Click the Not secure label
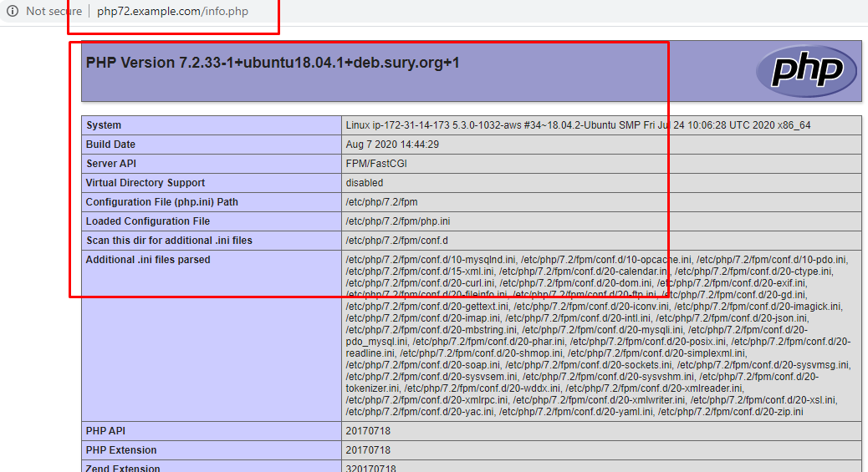The height and width of the screenshot is (472, 868). point(54,11)
